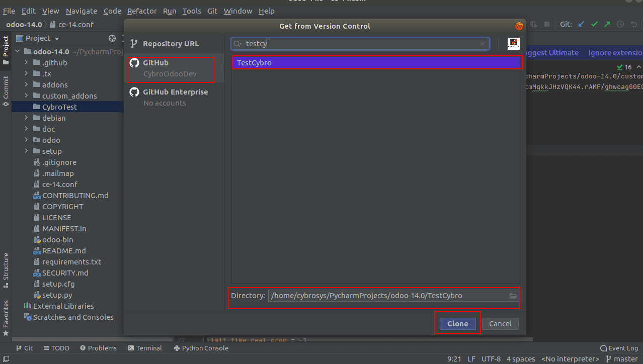Click the Git push arrow icon
The image size is (643, 364).
coord(607,24)
